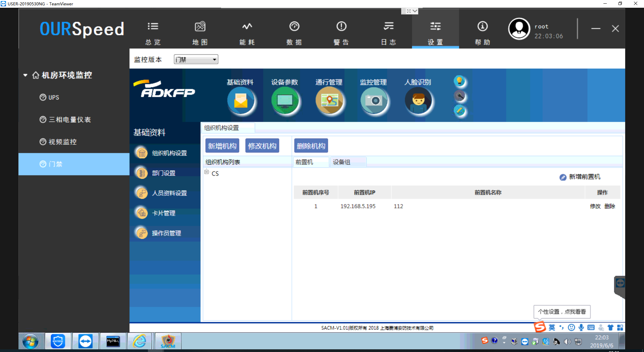Click the 新增机构 button
Image resolution: width=644 pixels, height=352 pixels.
click(222, 146)
